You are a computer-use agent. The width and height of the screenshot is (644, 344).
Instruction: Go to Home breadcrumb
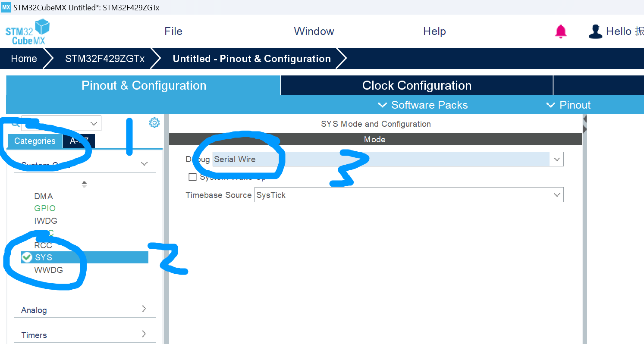pyautogui.click(x=24, y=59)
